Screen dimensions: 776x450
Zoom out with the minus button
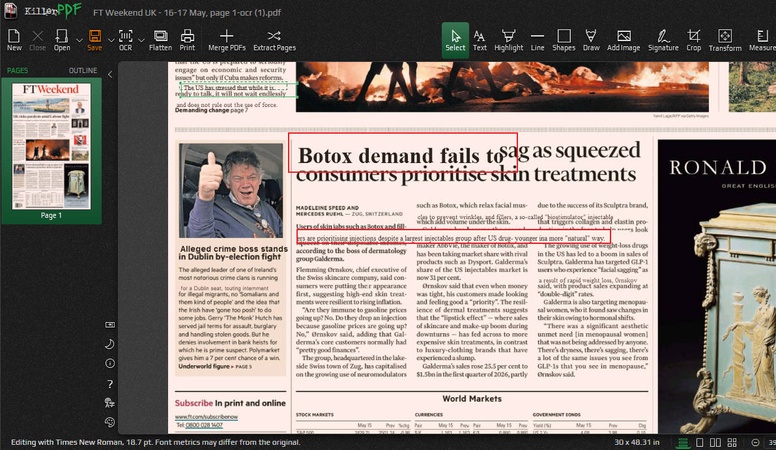click(755, 443)
